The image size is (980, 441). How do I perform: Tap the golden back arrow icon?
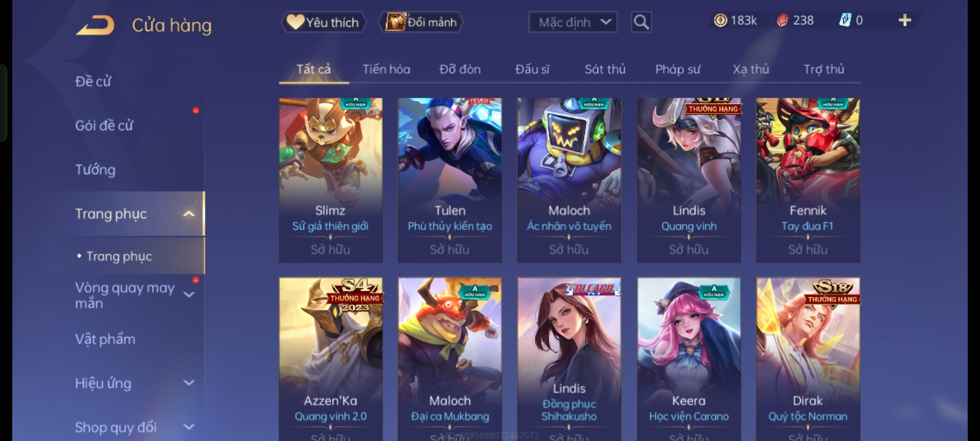(95, 25)
